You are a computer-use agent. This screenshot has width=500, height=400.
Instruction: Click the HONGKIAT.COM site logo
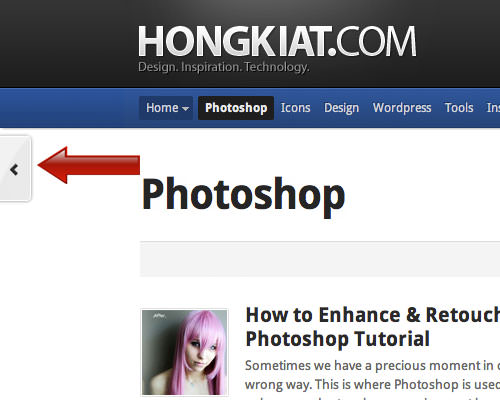[x=277, y=41]
